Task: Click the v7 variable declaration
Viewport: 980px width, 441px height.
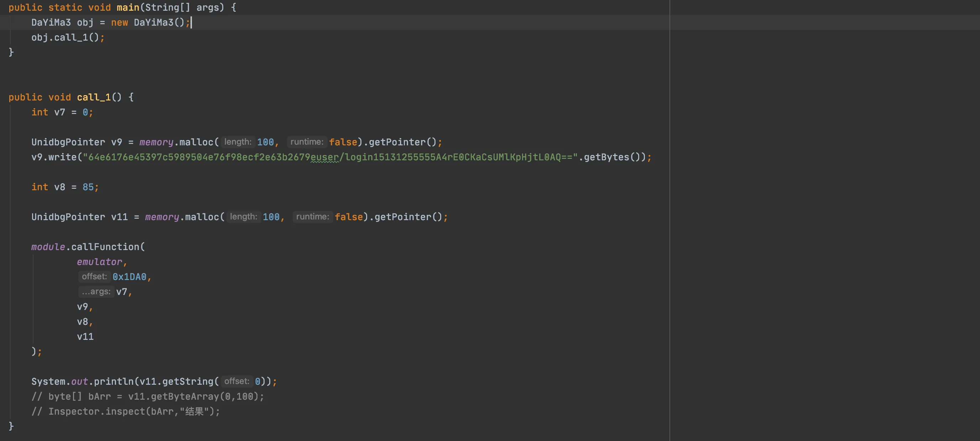Action: pos(59,112)
